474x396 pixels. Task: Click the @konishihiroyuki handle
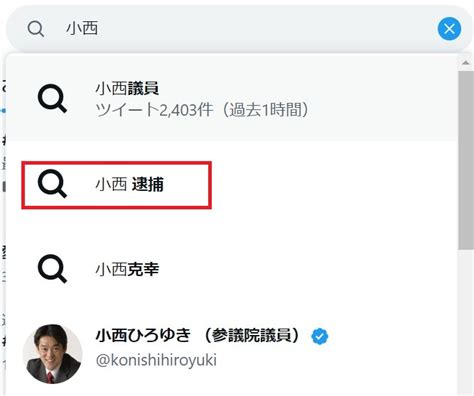pyautogui.click(x=156, y=360)
